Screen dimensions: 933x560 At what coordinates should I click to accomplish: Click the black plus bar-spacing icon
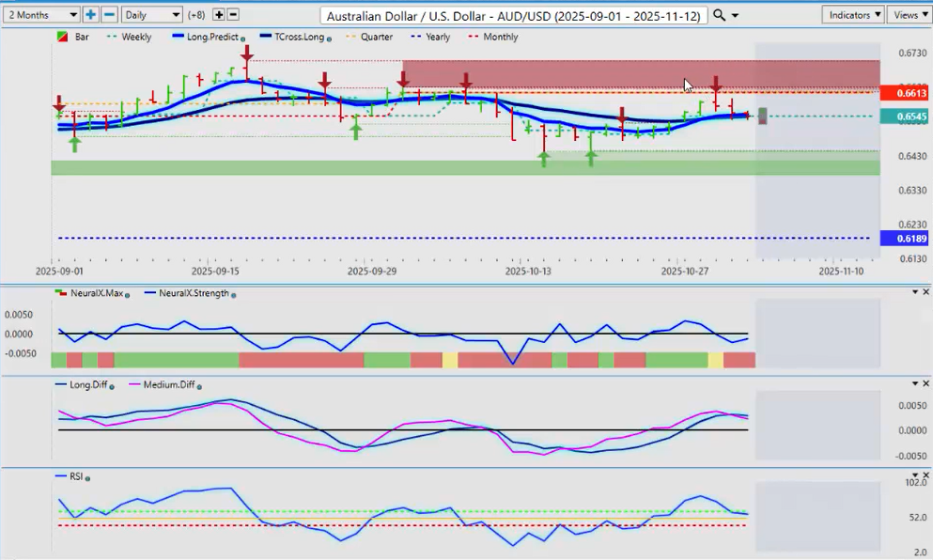tap(219, 15)
